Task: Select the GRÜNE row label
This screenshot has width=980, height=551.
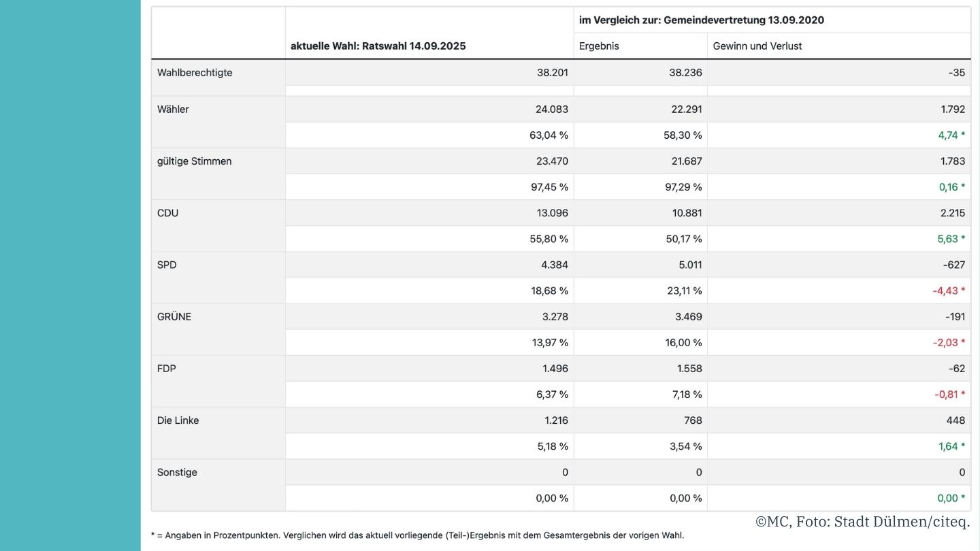Action: (x=174, y=316)
